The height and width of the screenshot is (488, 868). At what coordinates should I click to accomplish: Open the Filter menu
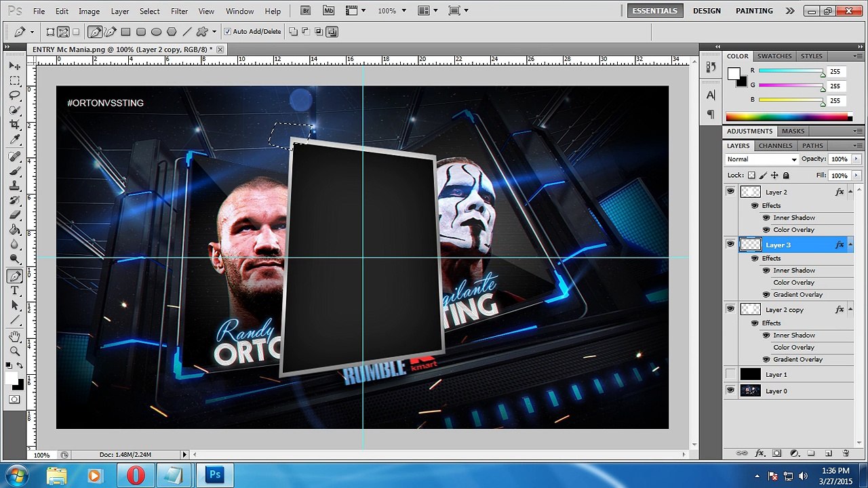[x=179, y=12]
